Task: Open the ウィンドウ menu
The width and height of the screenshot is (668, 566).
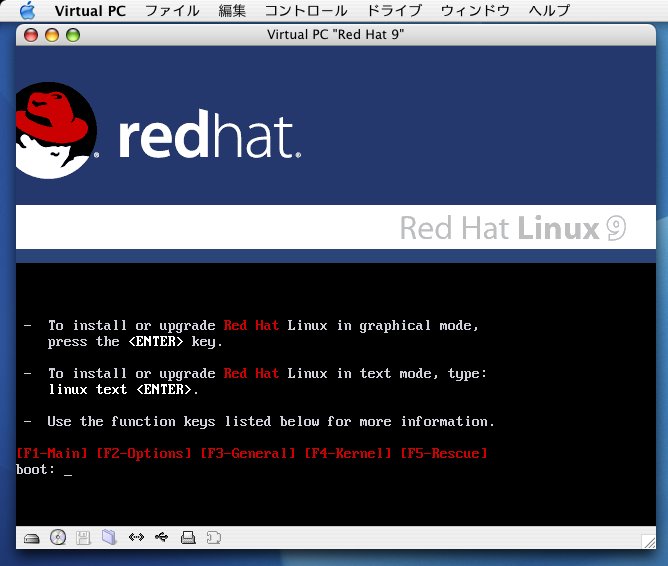Action: (x=475, y=11)
